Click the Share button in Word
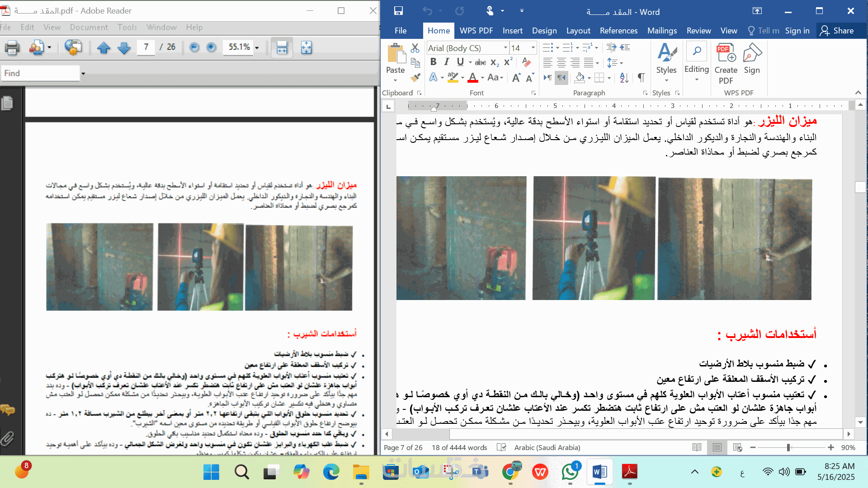Image resolution: width=868 pixels, height=488 pixels. click(837, 31)
